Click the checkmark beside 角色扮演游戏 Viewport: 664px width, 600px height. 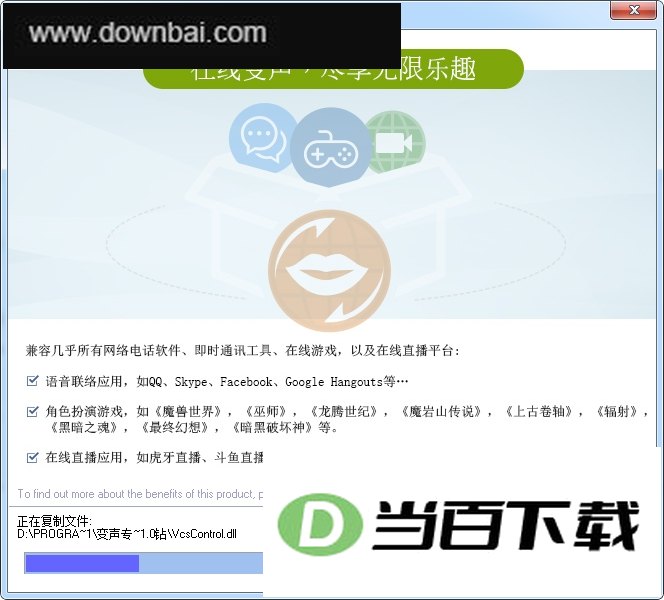(32, 412)
